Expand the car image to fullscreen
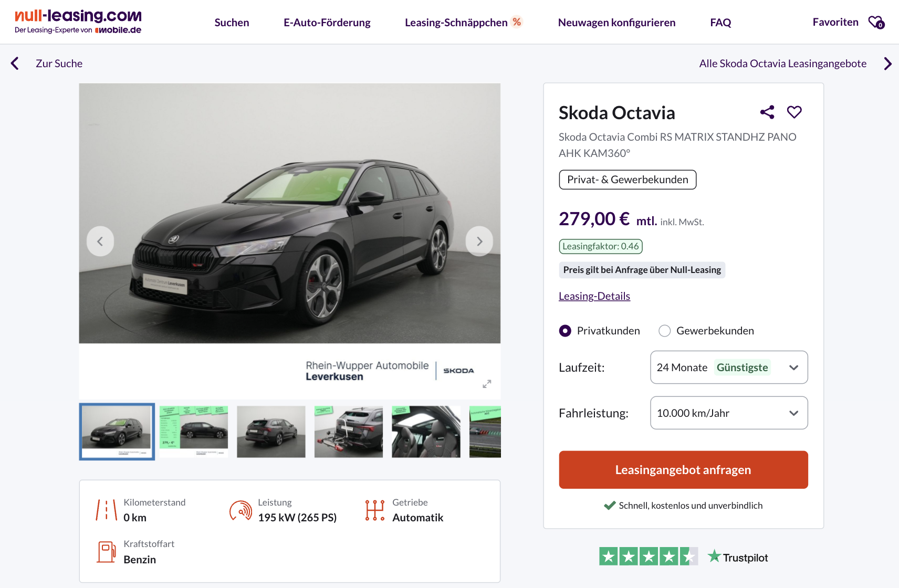The height and width of the screenshot is (588, 899). (487, 384)
